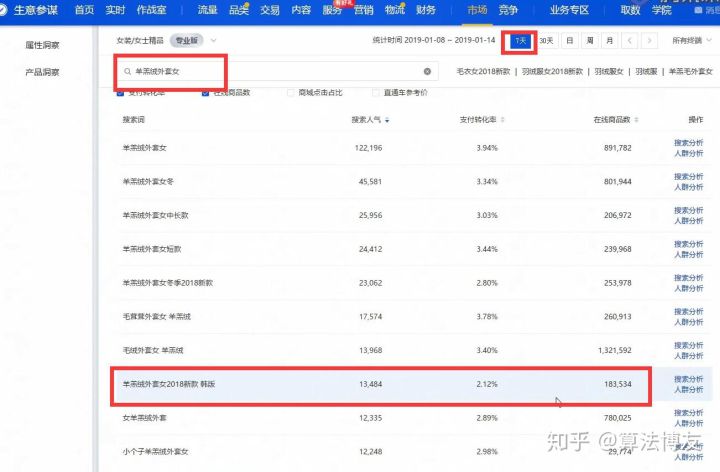Image resolution: width=720 pixels, height=472 pixels.
Task: Open the 取数 tab
Action: [x=630, y=10]
